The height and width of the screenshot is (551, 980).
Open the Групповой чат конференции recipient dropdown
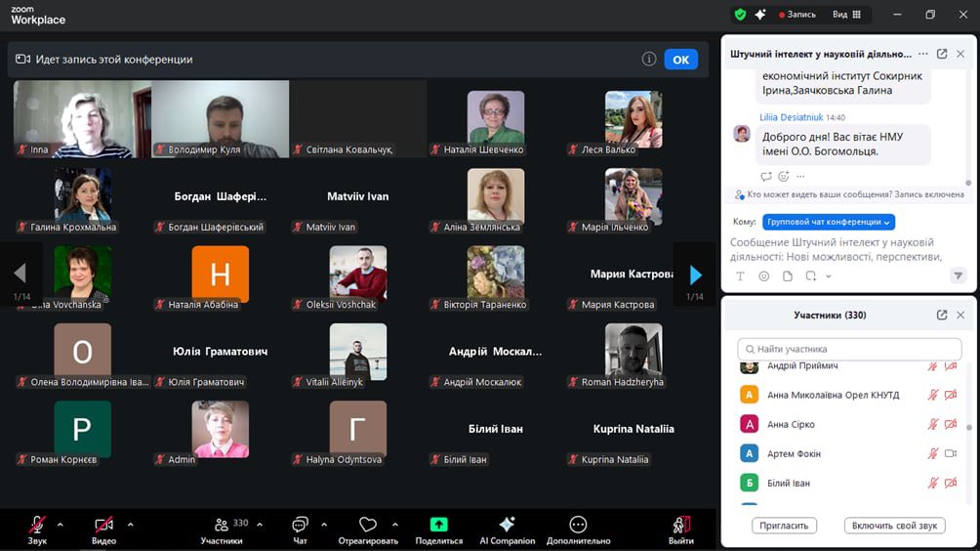coord(828,222)
